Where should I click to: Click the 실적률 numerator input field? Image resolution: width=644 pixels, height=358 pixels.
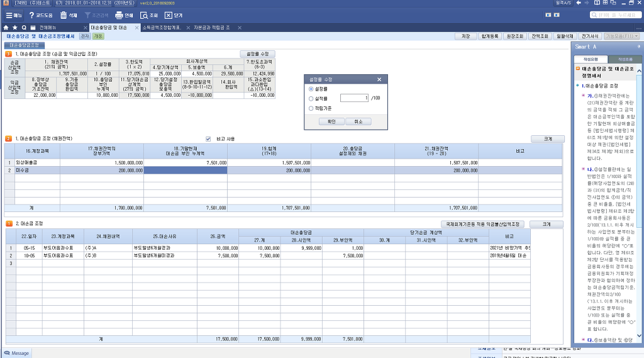click(354, 98)
